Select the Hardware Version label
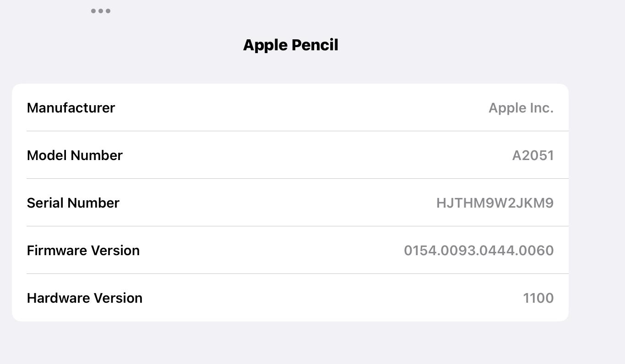Image resolution: width=625 pixels, height=364 pixels. [85, 298]
